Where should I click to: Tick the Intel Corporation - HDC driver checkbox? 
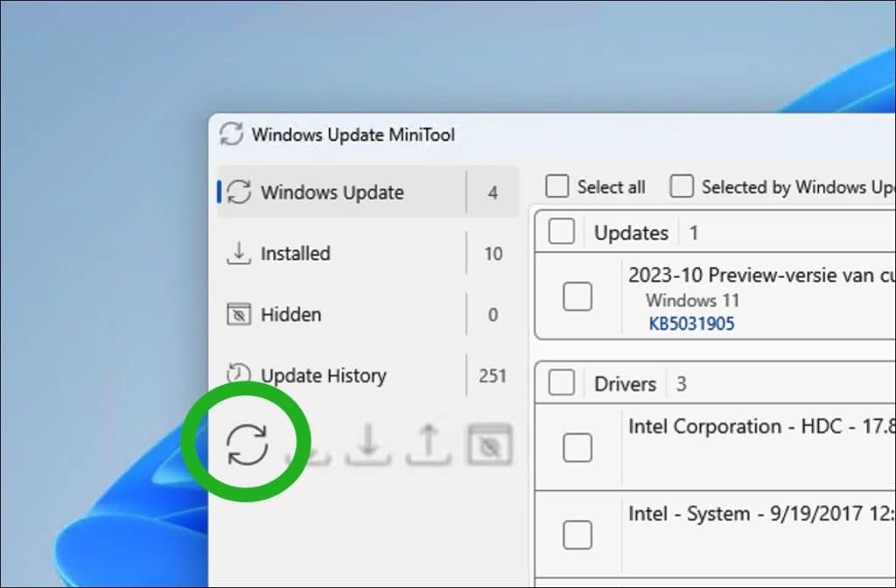pos(577,447)
